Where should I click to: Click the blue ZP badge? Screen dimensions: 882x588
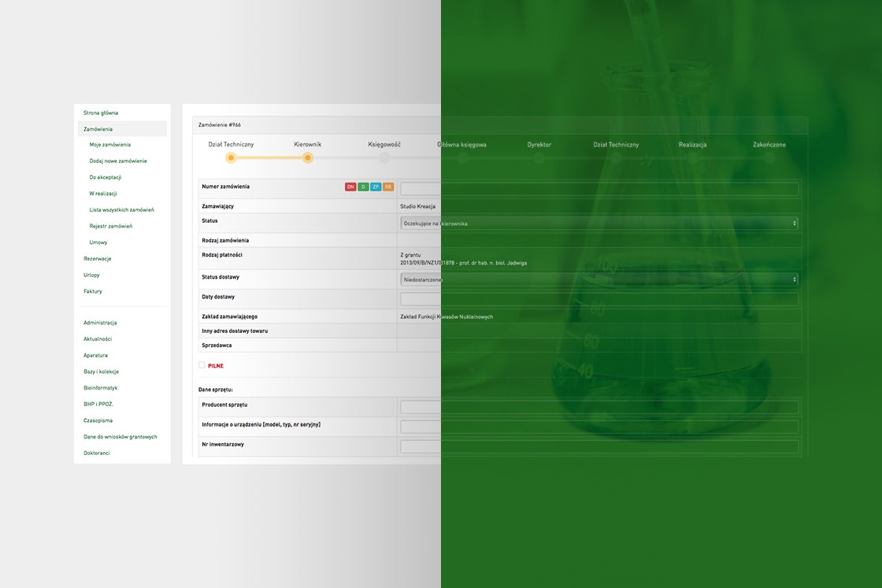click(376, 187)
